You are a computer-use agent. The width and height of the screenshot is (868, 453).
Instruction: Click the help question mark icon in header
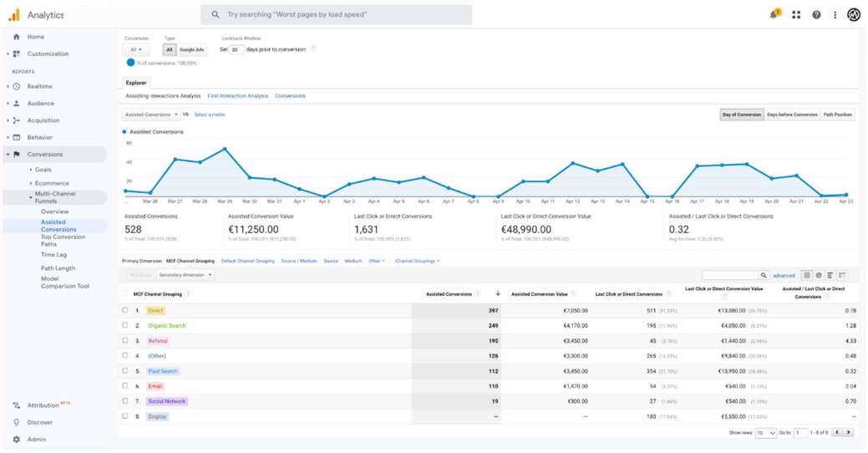(816, 15)
